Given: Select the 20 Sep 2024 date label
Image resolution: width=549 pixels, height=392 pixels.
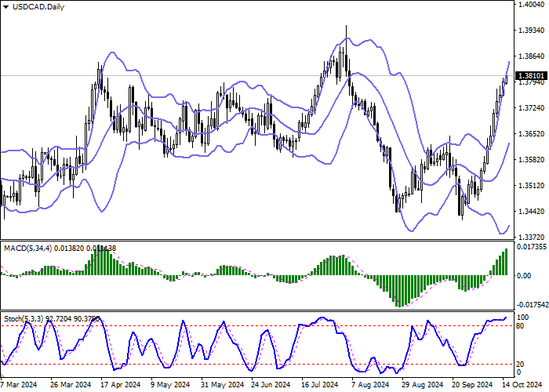Looking at the screenshot, I should 471,385.
